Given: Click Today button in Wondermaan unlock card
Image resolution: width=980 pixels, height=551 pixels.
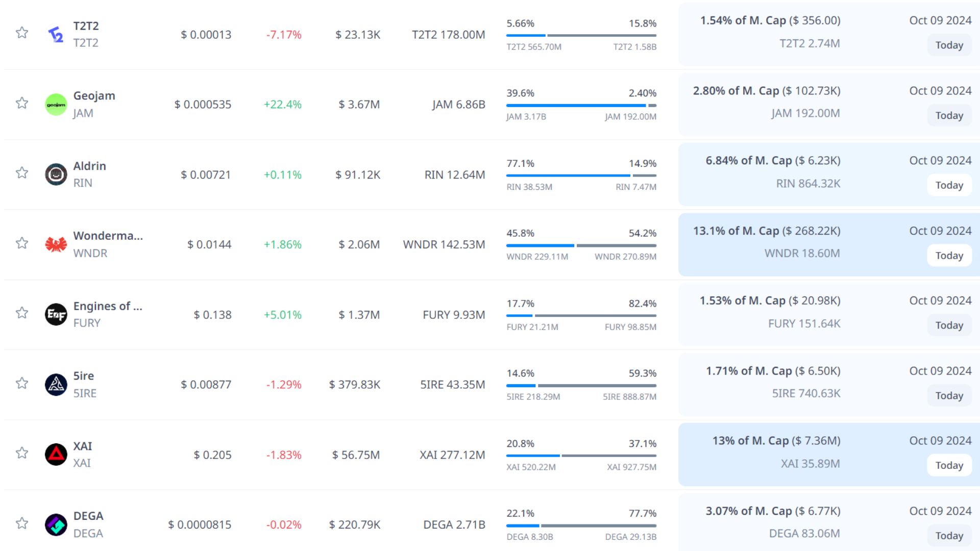Looking at the screenshot, I should click(949, 256).
